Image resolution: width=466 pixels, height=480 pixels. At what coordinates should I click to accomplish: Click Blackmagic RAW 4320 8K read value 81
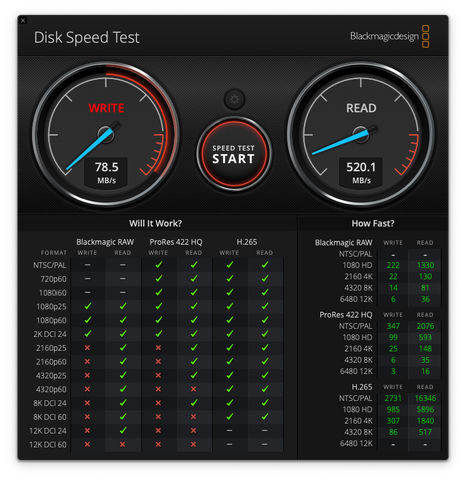click(x=425, y=288)
